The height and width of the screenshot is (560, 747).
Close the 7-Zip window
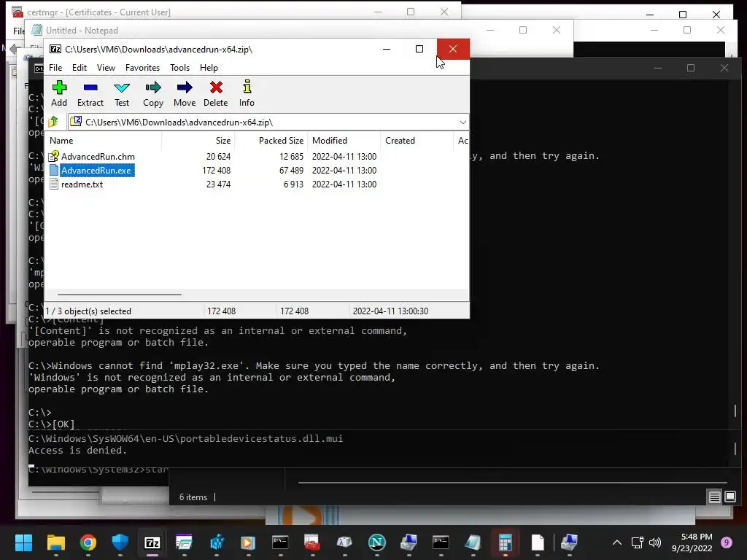pyautogui.click(x=452, y=49)
